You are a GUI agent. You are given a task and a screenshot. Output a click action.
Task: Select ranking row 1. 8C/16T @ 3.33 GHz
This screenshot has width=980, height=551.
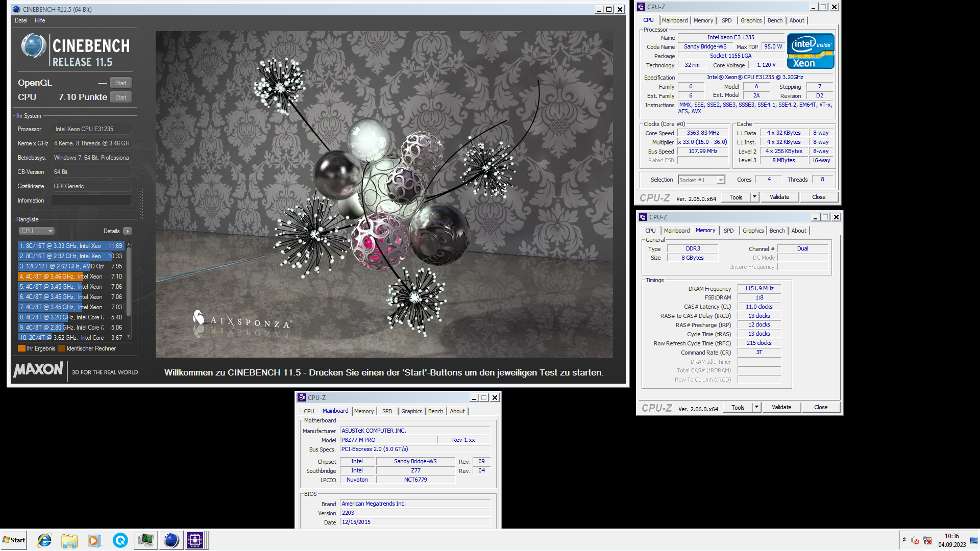coord(71,246)
